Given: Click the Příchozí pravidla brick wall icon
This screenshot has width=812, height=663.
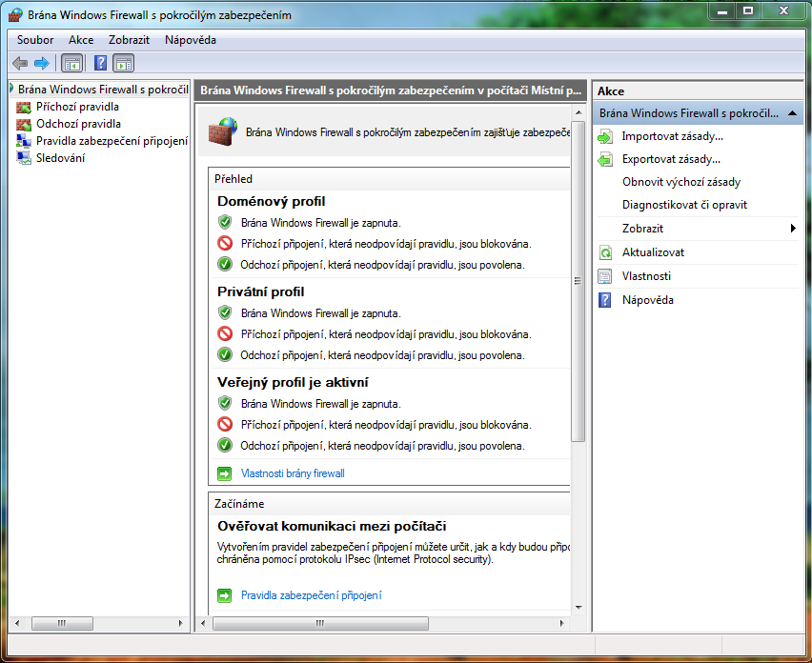Looking at the screenshot, I should [x=24, y=107].
